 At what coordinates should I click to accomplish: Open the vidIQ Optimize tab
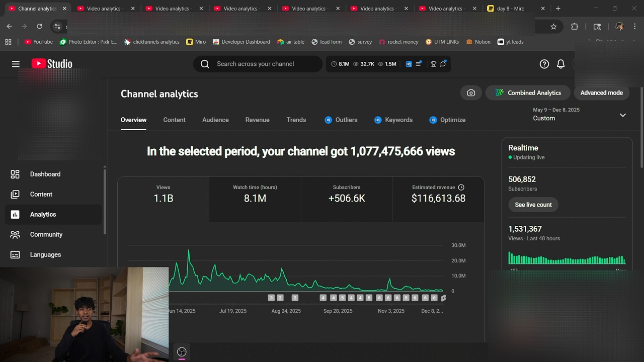click(447, 120)
